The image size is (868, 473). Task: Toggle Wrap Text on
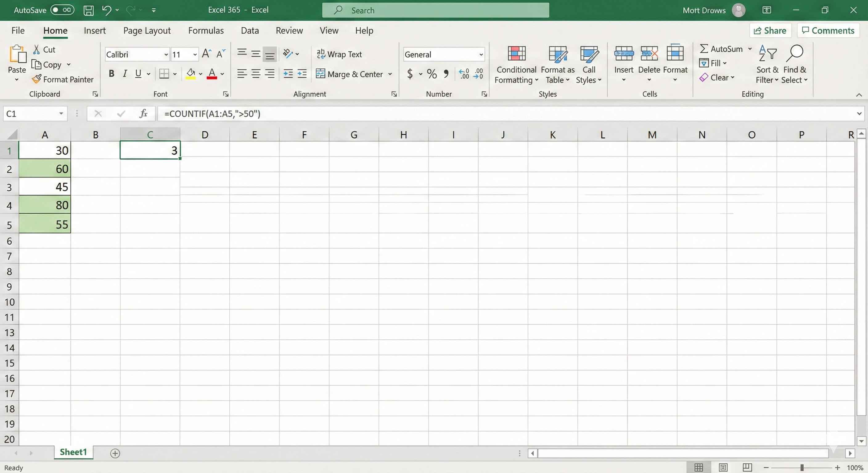(339, 54)
